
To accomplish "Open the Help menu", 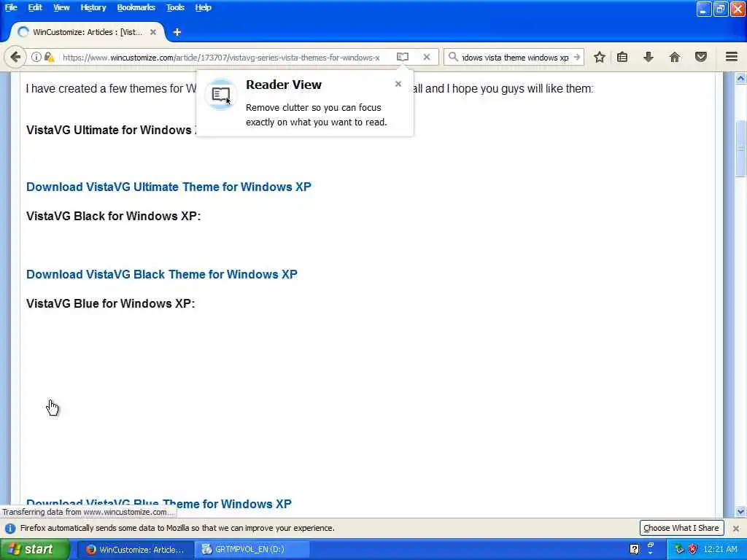I will (x=203, y=7).
